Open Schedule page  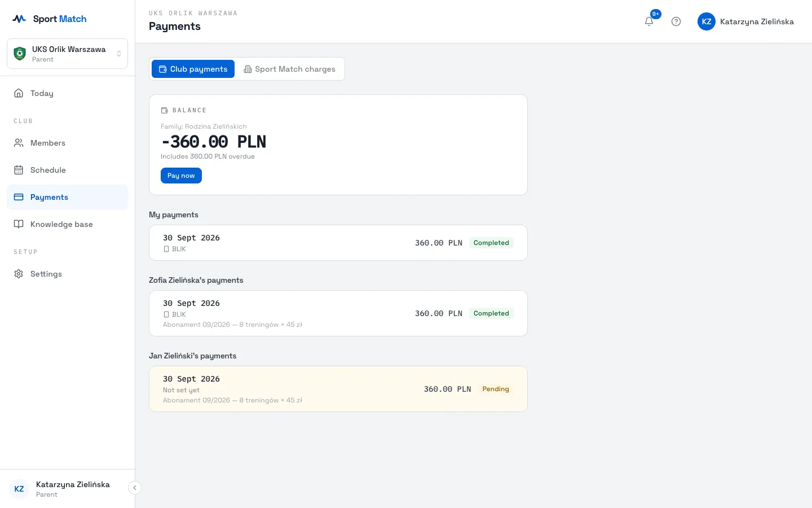[68, 170]
